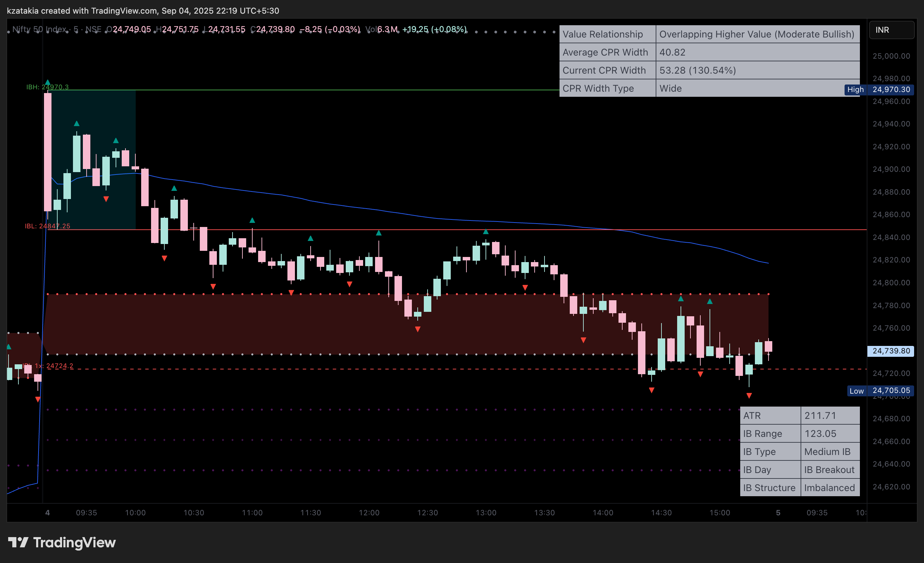This screenshot has width=924, height=563.
Task: Click the +19.25 (+0.08%) legend value
Action: coord(434,29)
